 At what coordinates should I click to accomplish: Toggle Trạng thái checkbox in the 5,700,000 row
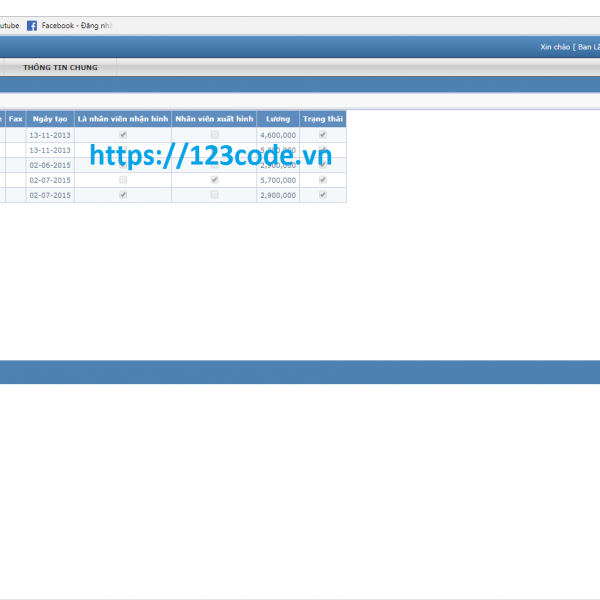point(322,180)
